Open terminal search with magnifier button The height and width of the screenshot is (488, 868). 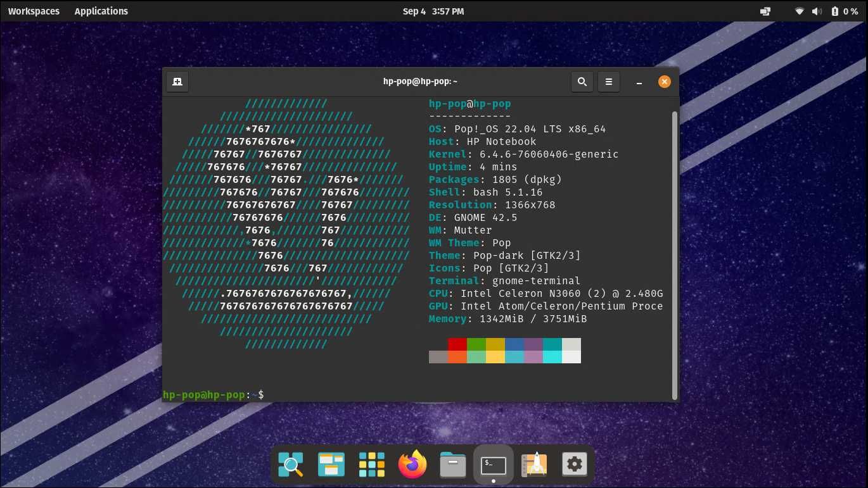click(x=582, y=82)
